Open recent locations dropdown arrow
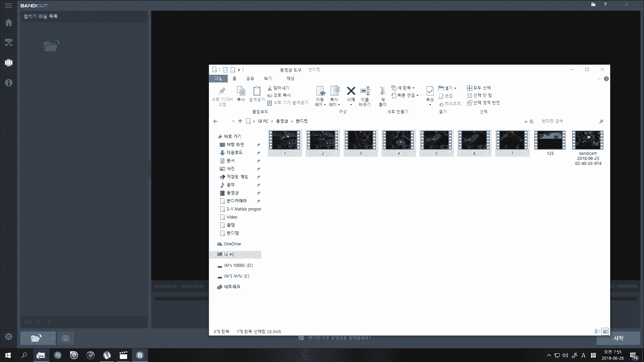This screenshot has height=362, width=644. click(x=233, y=121)
